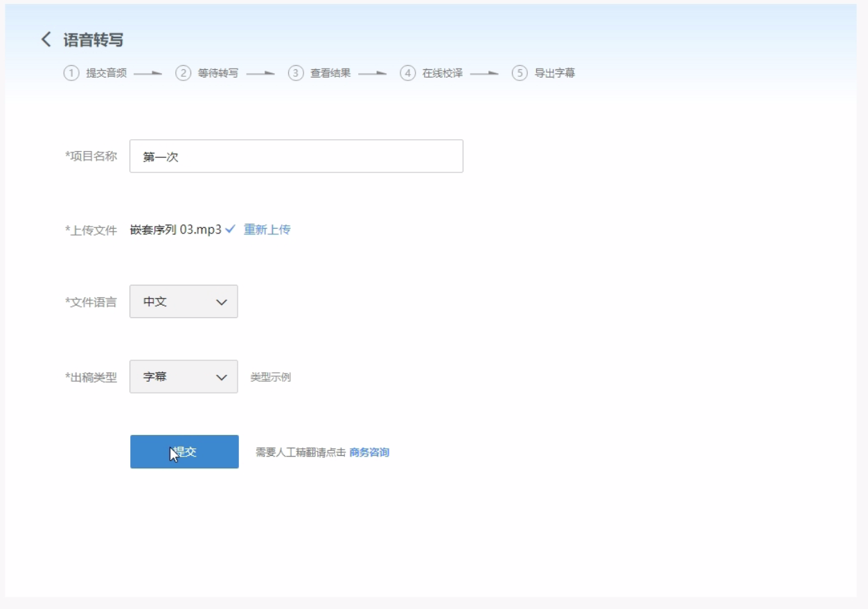
Task: Click the back arrow beside 语音转写
Action: tap(46, 39)
